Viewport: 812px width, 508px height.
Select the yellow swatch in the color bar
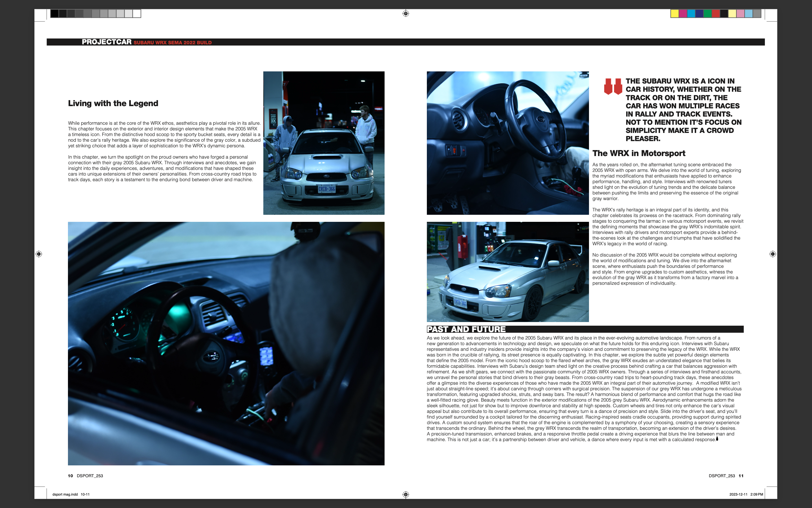click(674, 14)
